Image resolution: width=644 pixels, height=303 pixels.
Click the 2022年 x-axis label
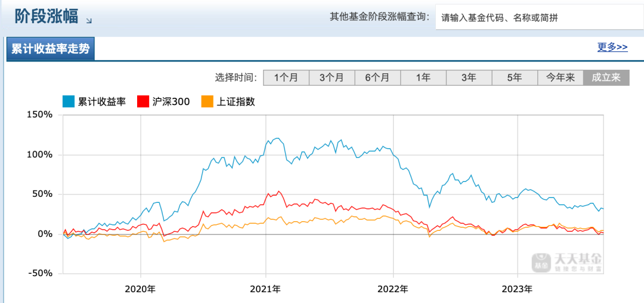pyautogui.click(x=392, y=289)
